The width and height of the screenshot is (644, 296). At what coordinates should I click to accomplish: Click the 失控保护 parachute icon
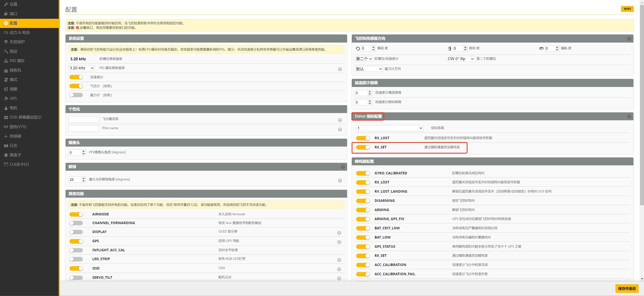tap(6, 42)
